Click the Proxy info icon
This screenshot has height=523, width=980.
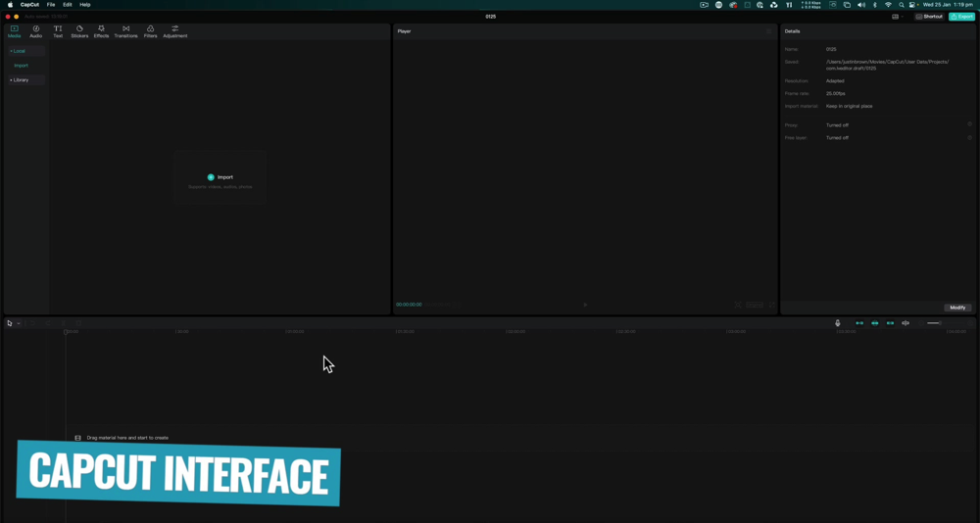[x=970, y=124]
